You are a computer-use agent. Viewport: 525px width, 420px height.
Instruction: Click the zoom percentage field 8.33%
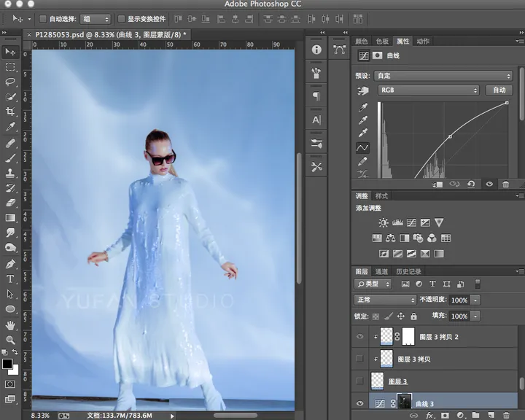coord(41,416)
